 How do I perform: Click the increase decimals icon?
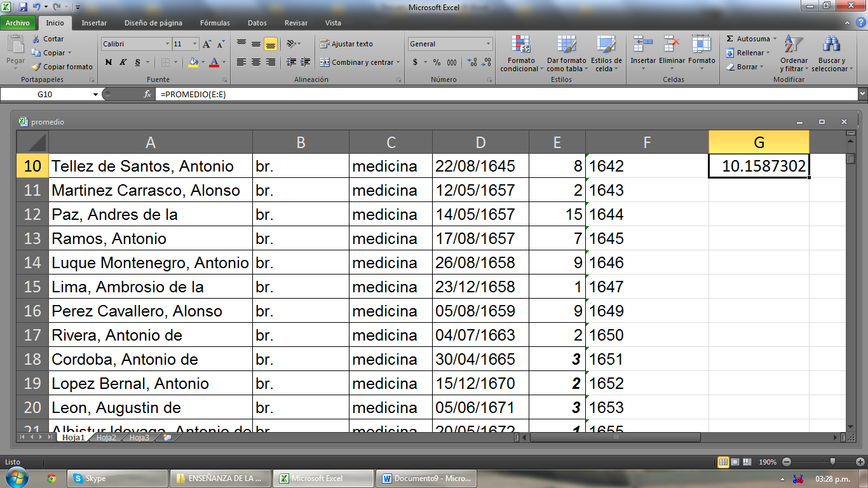click(472, 62)
